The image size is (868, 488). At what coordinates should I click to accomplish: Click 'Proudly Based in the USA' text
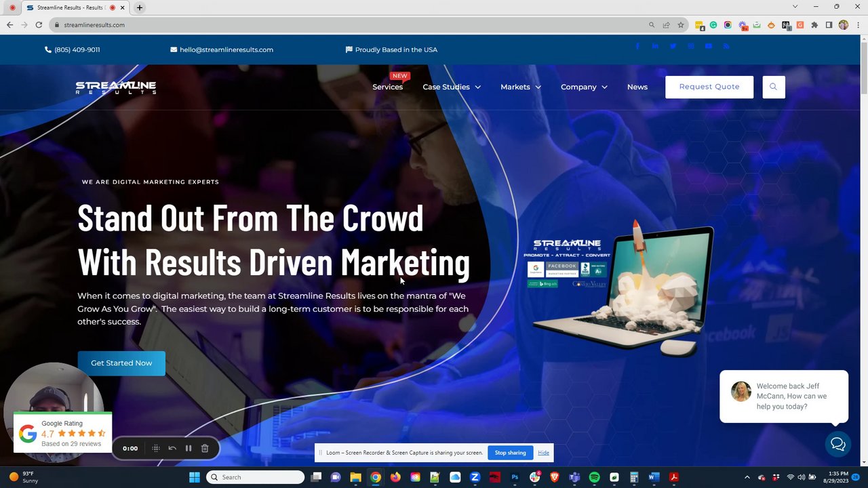396,49
